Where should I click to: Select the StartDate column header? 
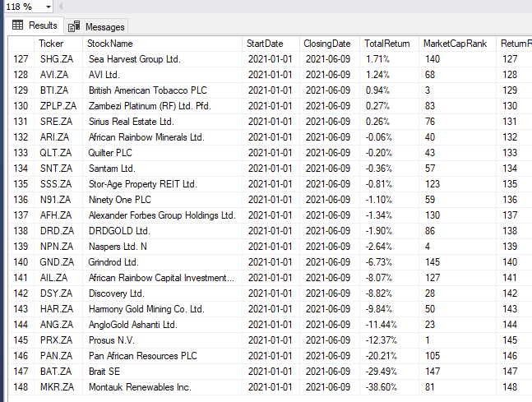pos(271,44)
